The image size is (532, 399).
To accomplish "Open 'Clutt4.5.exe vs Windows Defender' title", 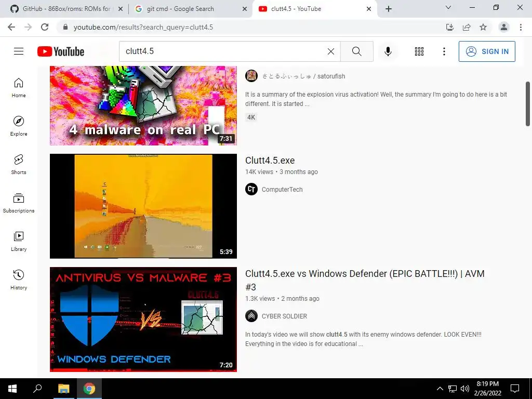I will [365, 280].
